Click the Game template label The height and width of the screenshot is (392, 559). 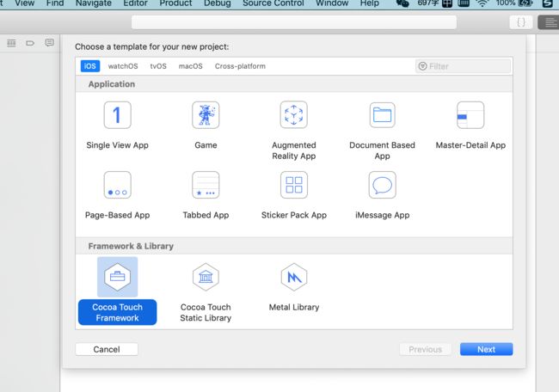point(206,145)
